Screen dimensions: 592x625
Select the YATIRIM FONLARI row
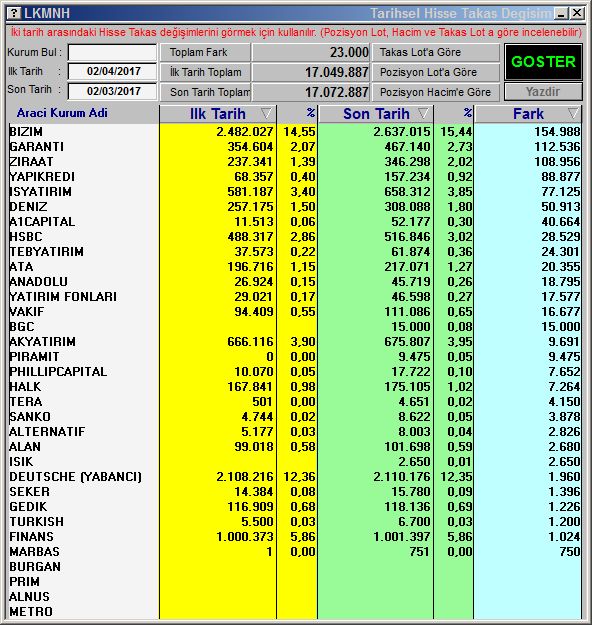pos(295,297)
